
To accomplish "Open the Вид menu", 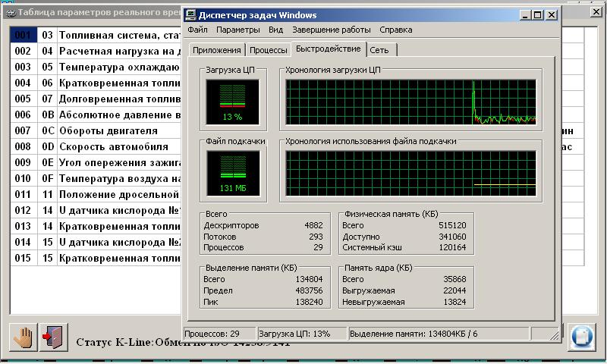I will pos(276,30).
